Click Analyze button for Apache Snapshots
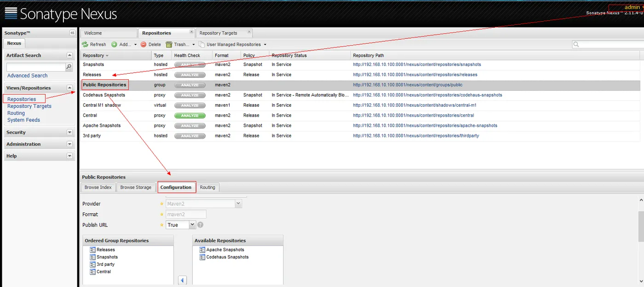 pos(190,126)
